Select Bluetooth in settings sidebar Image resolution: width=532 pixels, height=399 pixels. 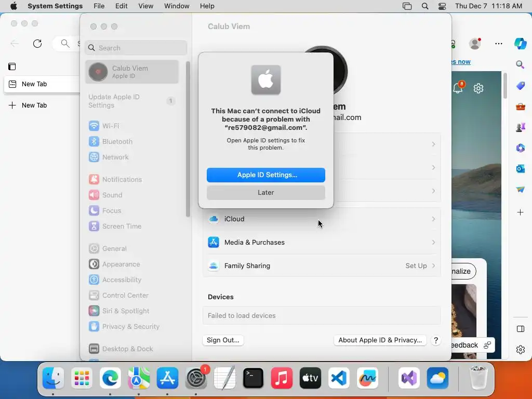[131, 141]
